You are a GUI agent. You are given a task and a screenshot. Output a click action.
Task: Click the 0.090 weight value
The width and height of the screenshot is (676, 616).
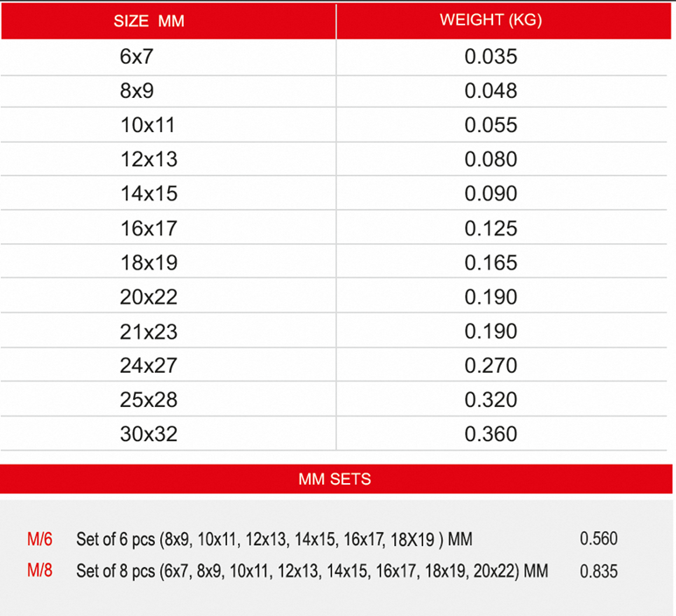[490, 194]
